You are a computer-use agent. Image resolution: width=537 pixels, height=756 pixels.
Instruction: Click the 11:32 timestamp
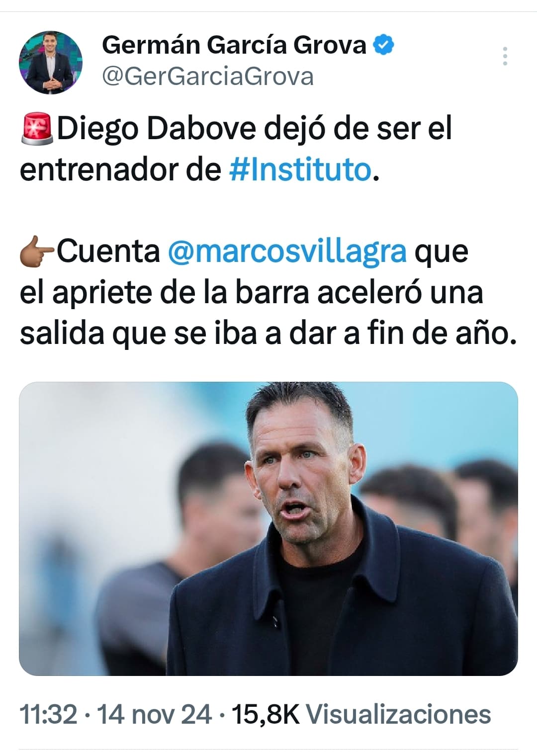pos(48,714)
